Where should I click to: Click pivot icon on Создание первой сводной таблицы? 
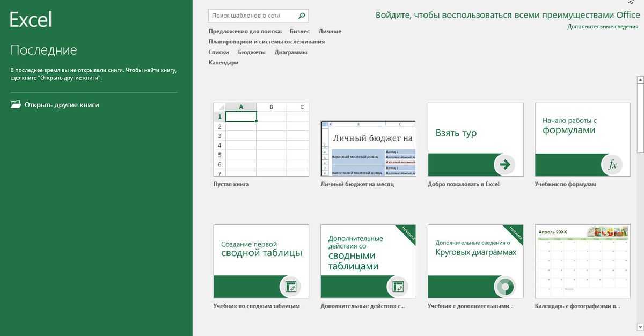click(290, 287)
